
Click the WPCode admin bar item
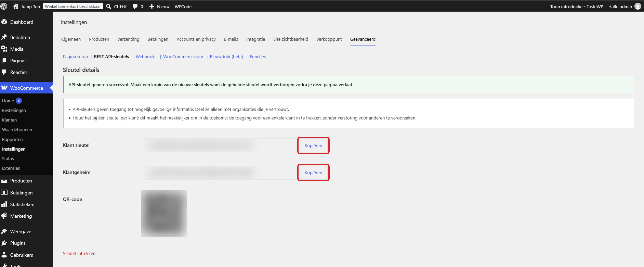183,7
